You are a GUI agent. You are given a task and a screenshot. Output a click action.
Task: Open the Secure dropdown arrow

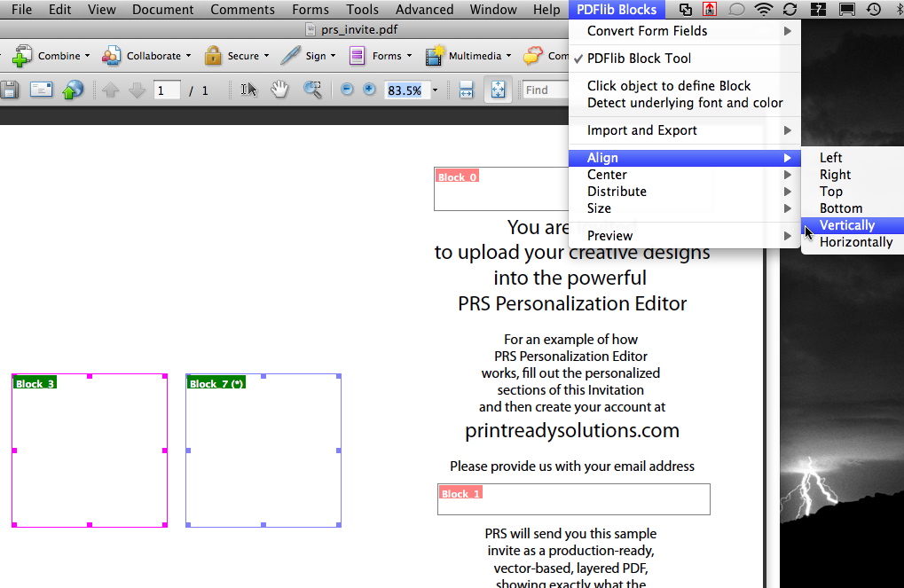(266, 56)
